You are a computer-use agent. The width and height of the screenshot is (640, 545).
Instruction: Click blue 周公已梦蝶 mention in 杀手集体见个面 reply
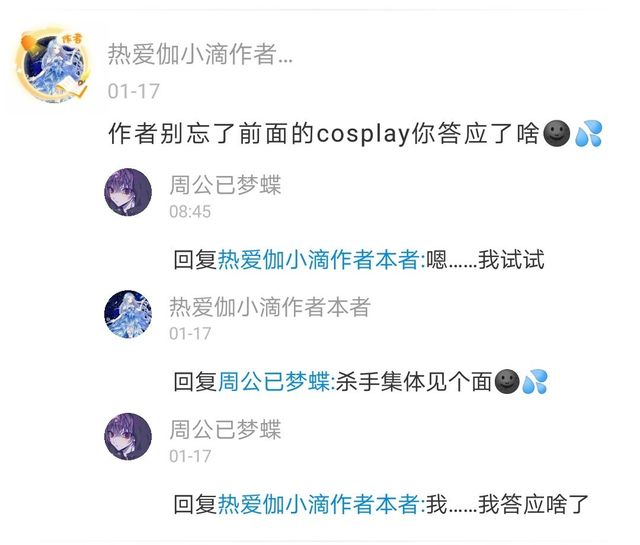pos(274,382)
